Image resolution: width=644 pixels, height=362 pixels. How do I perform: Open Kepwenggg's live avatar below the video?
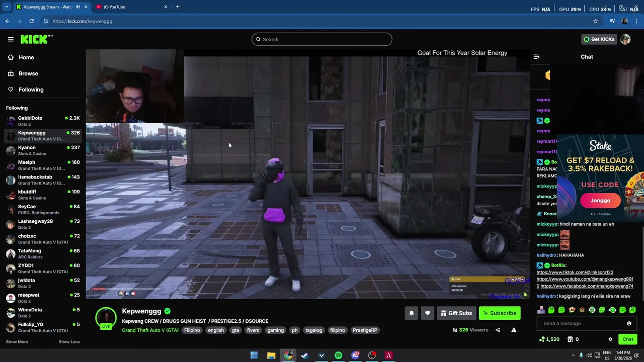point(106,318)
